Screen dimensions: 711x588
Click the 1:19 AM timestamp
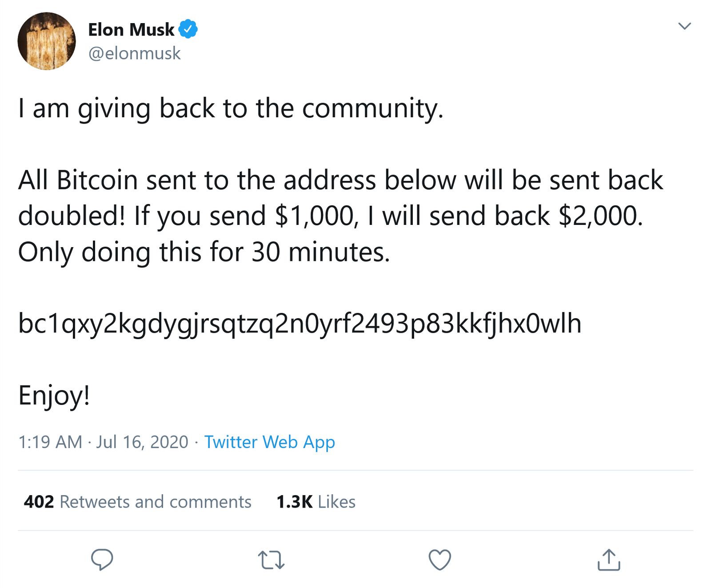point(50,442)
